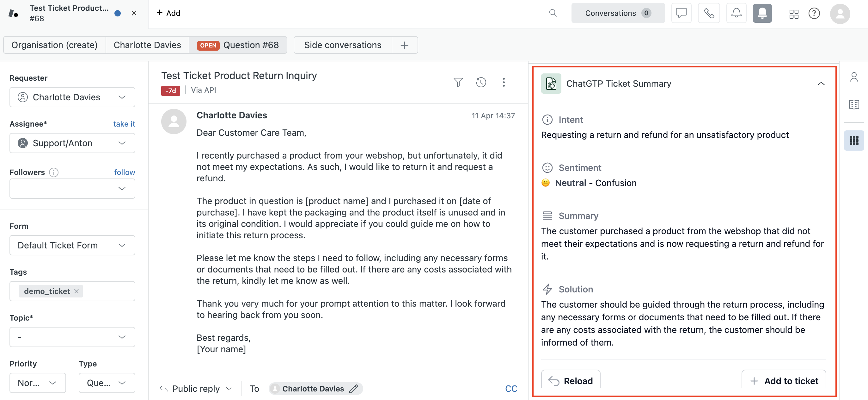The width and height of the screenshot is (868, 400).
Task: Open the Conversations button
Action: [x=618, y=13]
